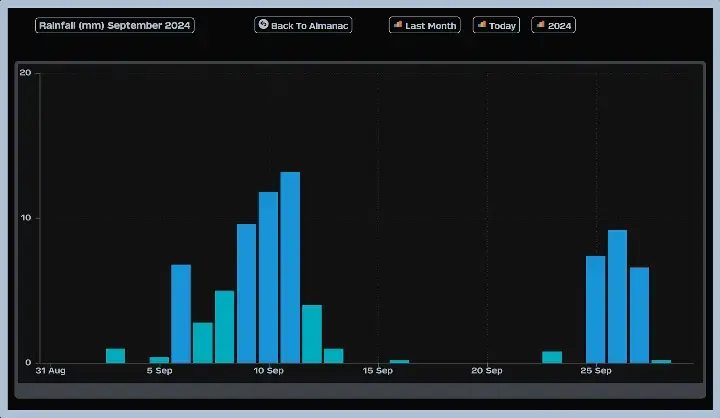The width and height of the screenshot is (720, 418).
Task: Click the 27 Sep rainfall bar
Action: click(639, 314)
